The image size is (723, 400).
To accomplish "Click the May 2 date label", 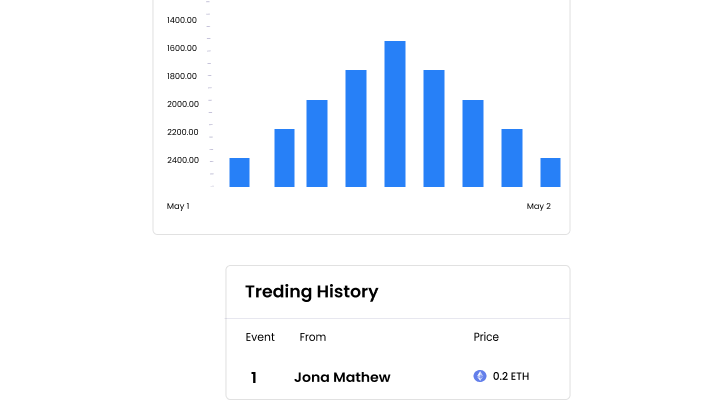I will (x=539, y=206).
